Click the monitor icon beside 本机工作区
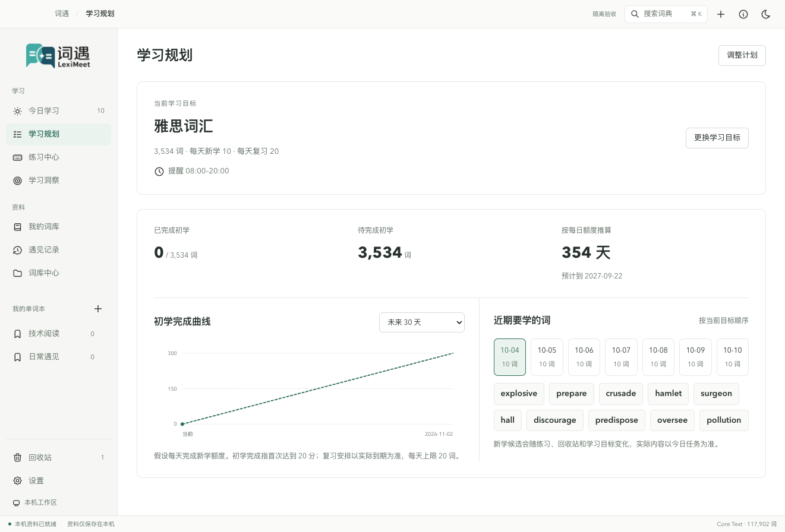 pos(16,503)
